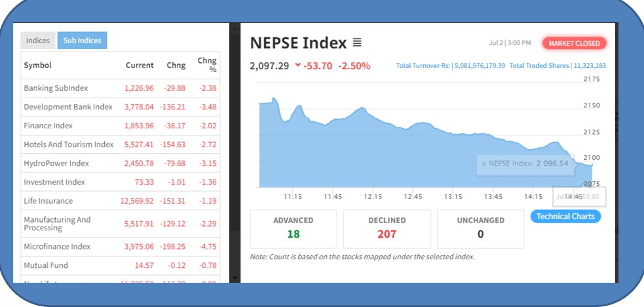Sort table by Symbol column header

click(37, 65)
